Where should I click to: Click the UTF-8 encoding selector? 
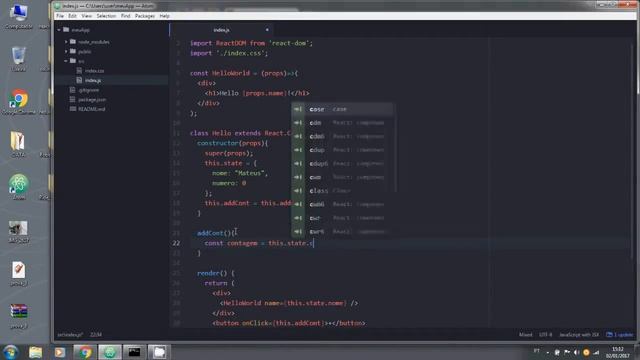(545, 335)
